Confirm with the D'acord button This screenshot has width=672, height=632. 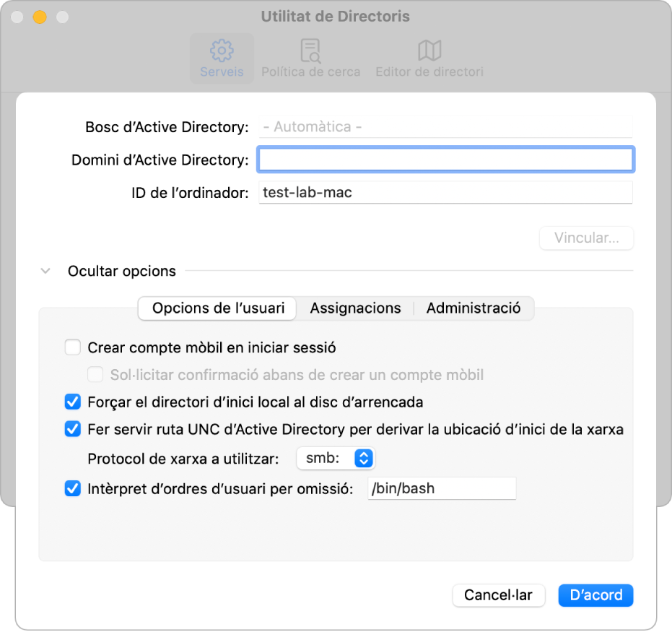(x=595, y=595)
